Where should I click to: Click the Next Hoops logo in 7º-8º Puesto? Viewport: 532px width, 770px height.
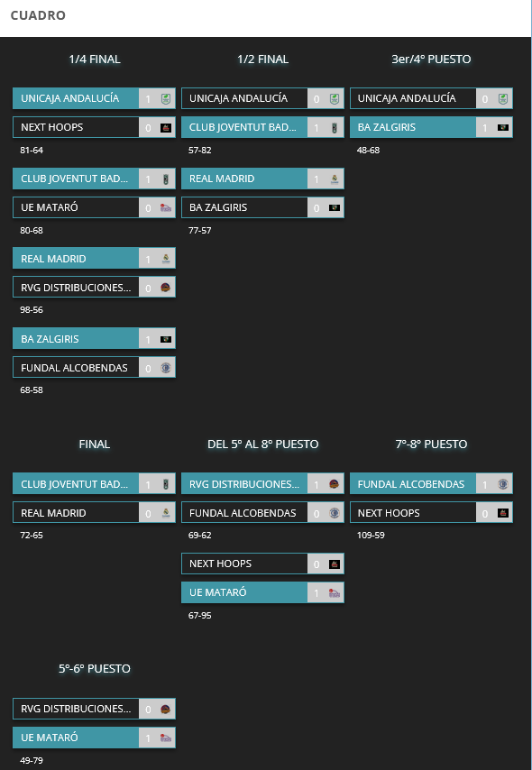tap(502, 513)
